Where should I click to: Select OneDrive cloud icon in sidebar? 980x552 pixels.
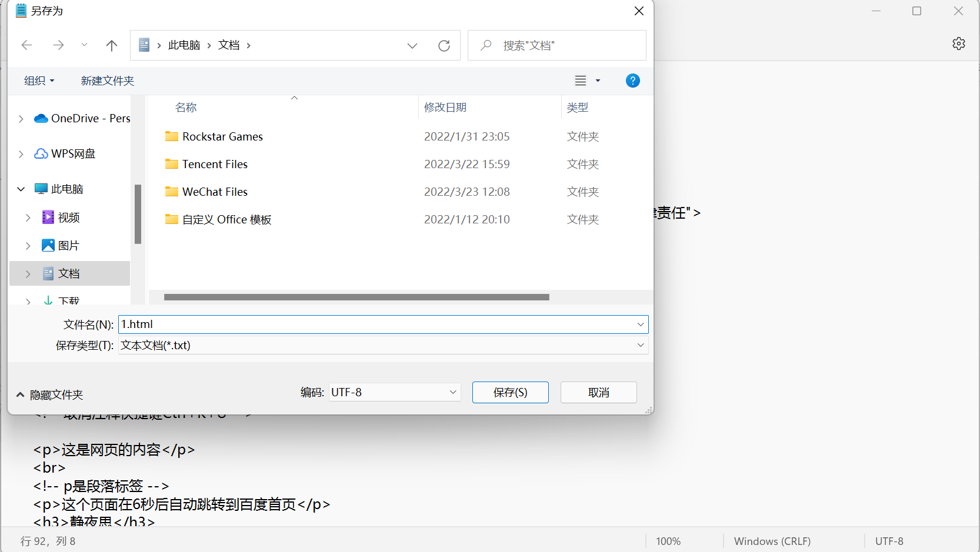pyautogui.click(x=41, y=118)
